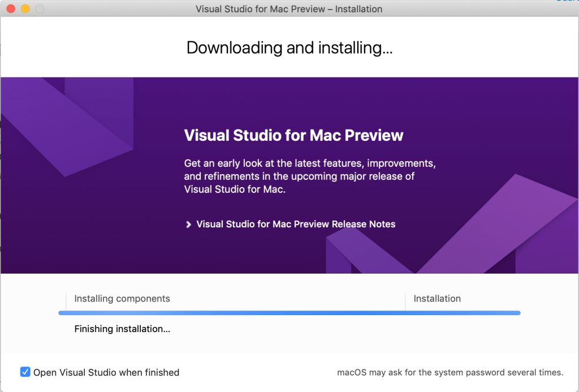Click the arrow icon beside the Release Notes link
This screenshot has width=579, height=392.
click(x=188, y=224)
